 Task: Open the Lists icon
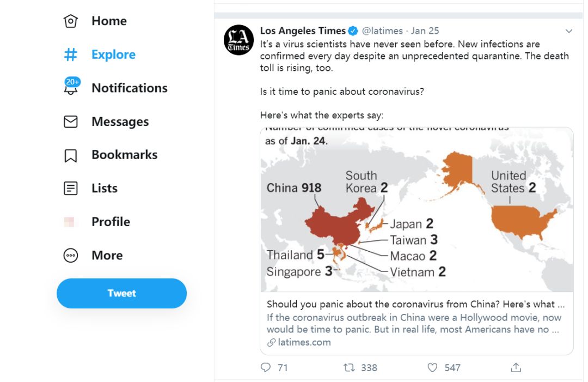70,188
